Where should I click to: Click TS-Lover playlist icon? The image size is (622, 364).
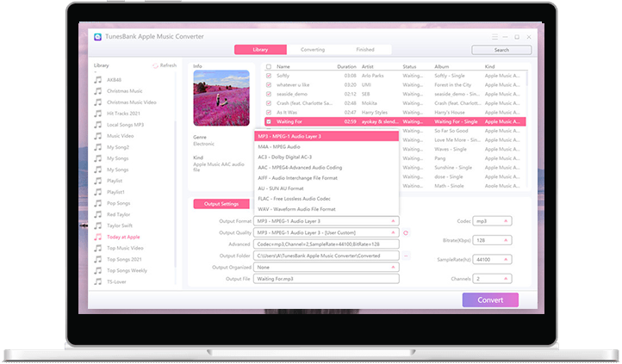click(x=97, y=282)
